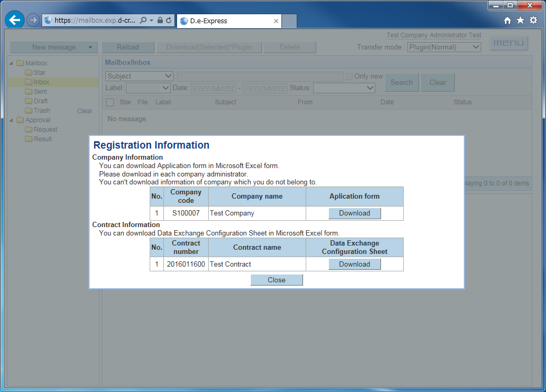Open browser home page icon
This screenshot has height=392, width=546.
[508, 21]
